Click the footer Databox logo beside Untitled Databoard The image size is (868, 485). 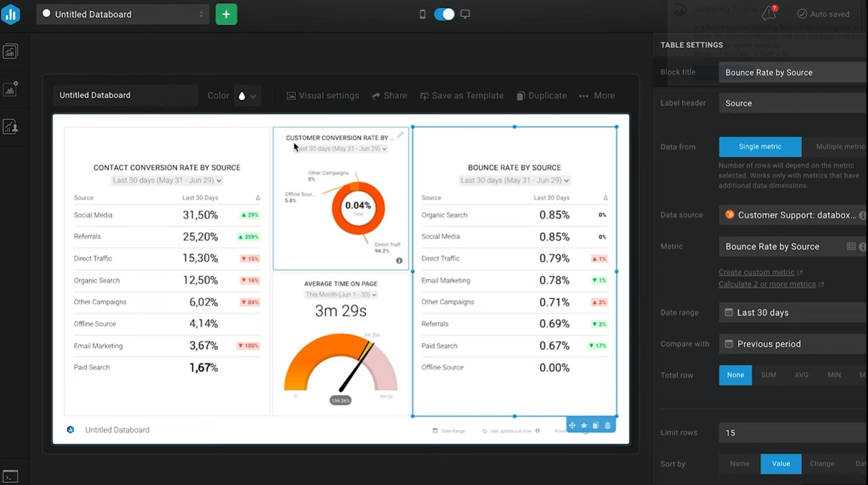tap(70, 430)
